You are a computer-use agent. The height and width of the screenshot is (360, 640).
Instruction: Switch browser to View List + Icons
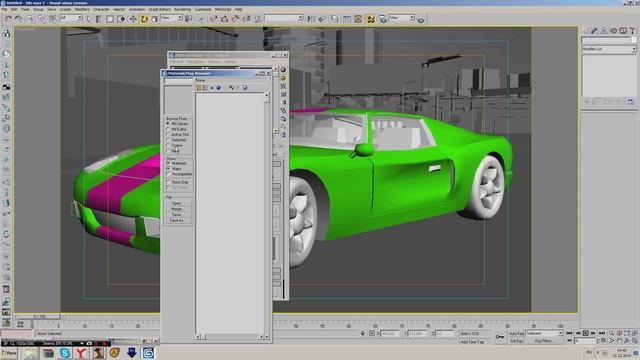click(x=205, y=87)
